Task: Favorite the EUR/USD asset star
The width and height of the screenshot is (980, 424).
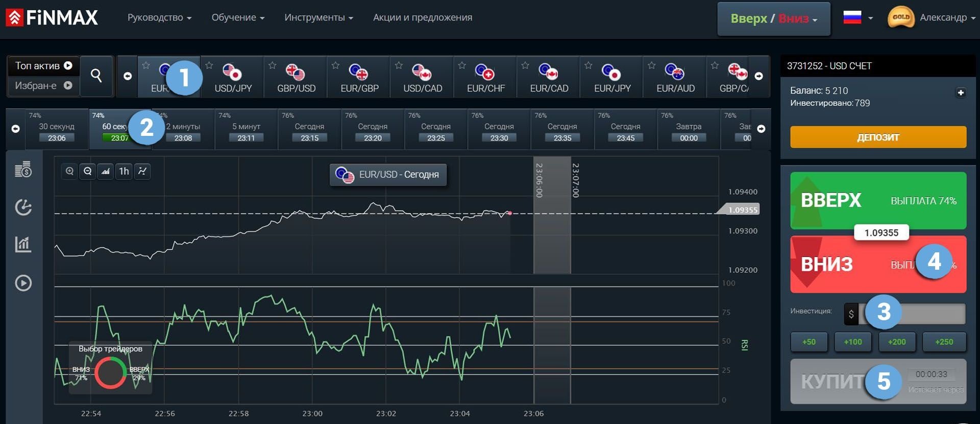Action: click(146, 65)
